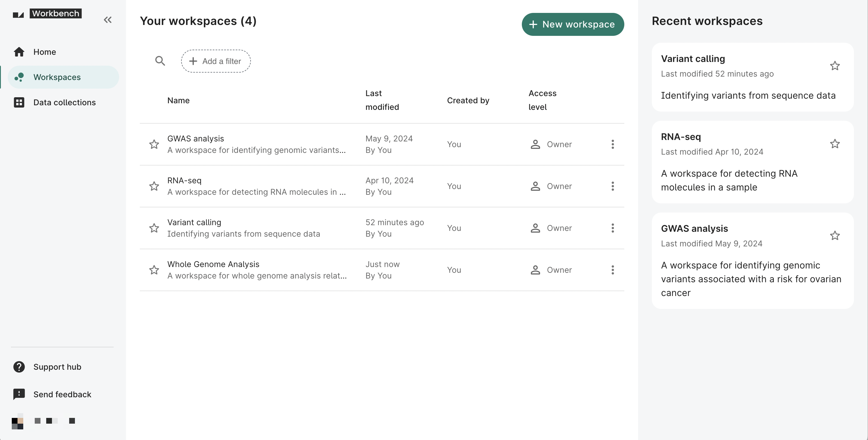Click the Support hub icon
This screenshot has height=440, width=868.
click(x=19, y=366)
